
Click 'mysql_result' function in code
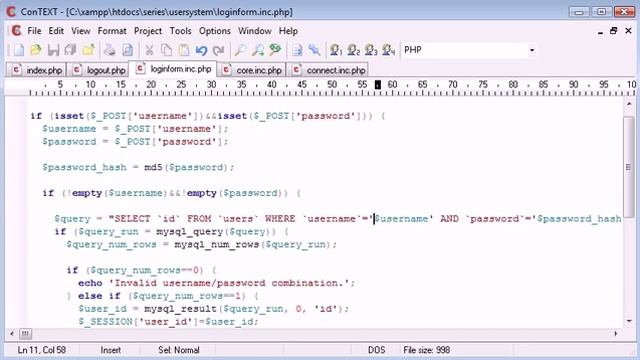tap(180, 309)
